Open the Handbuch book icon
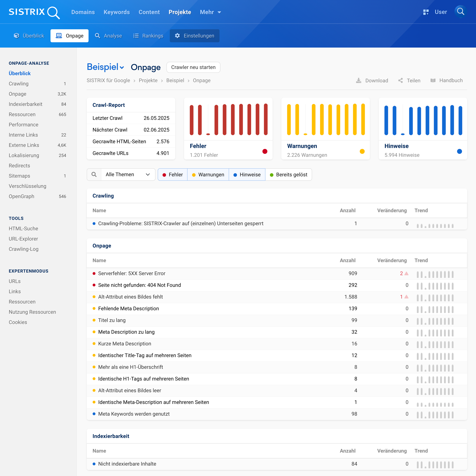 [x=433, y=80]
